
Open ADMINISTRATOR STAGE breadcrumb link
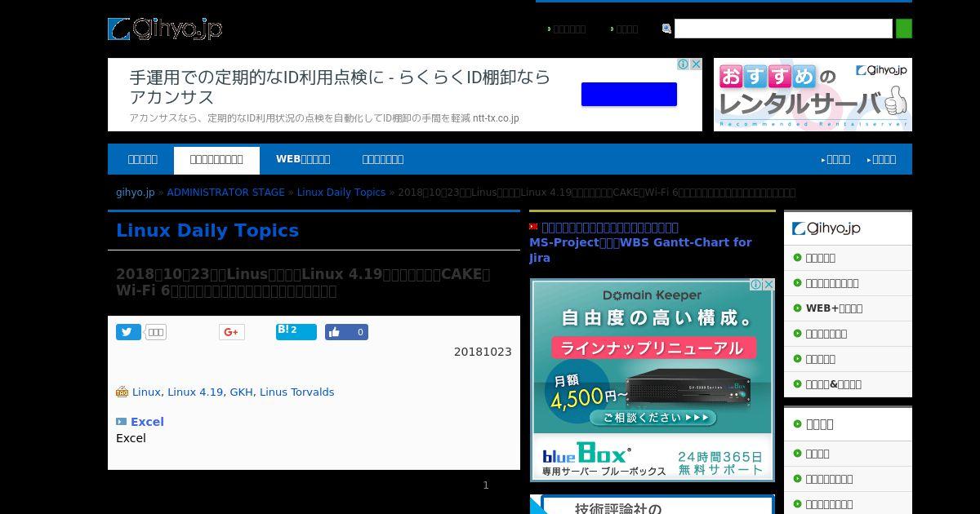(225, 193)
